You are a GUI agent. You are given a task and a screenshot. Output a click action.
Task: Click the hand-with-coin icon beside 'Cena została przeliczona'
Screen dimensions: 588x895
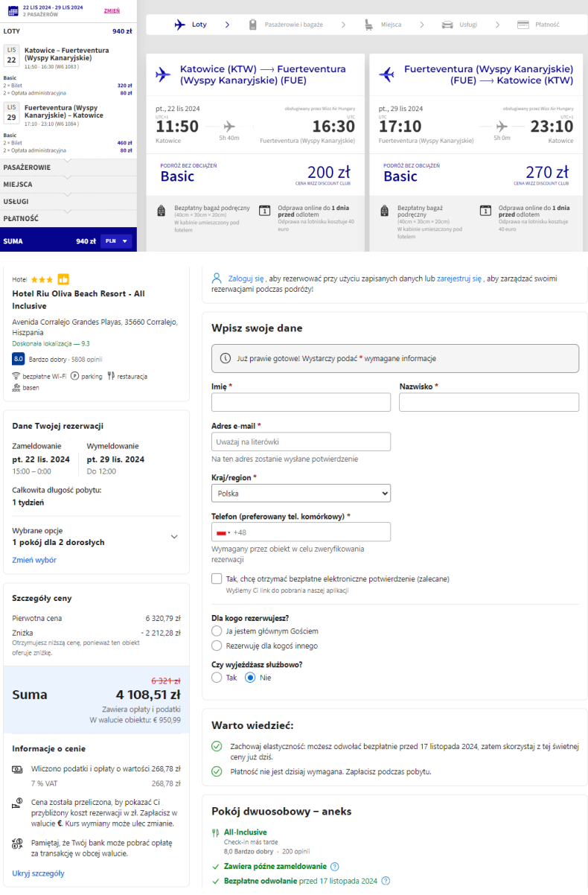[17, 803]
